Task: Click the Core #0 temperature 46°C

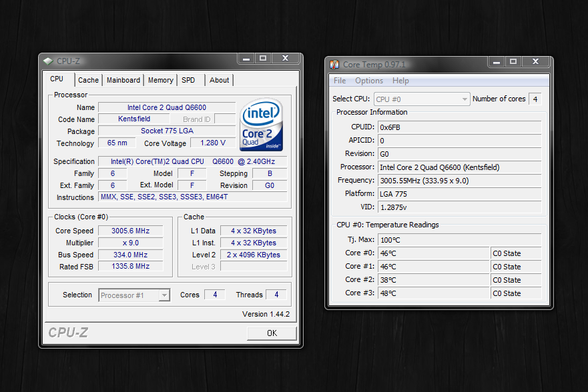Action: tap(434, 253)
